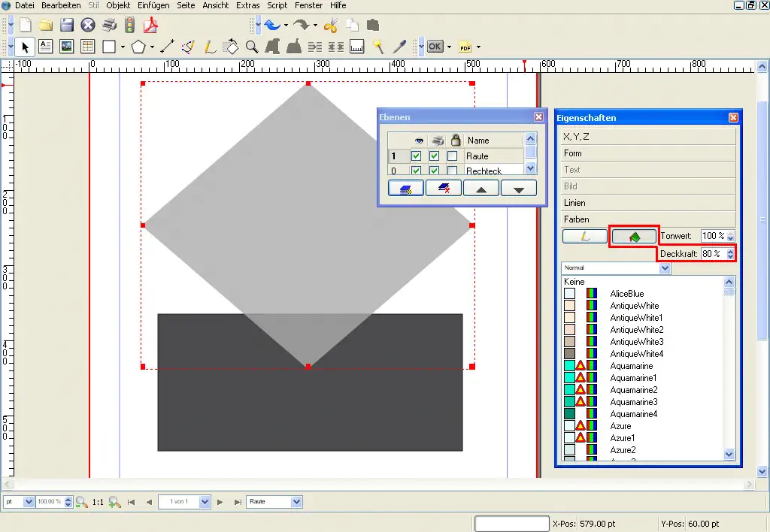This screenshot has width=770, height=532.
Task: Toggle visibility of the Raute layer
Action: pyautogui.click(x=416, y=156)
